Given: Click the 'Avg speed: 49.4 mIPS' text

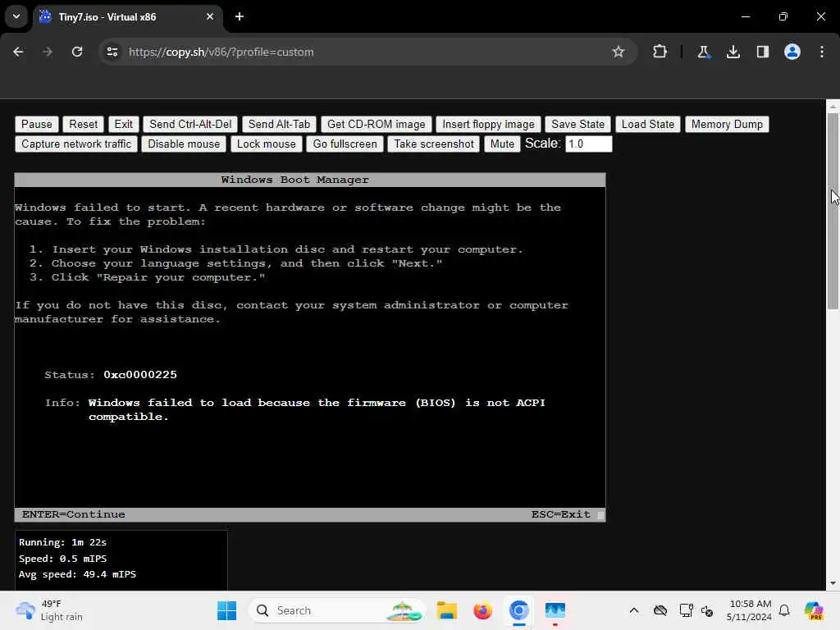Looking at the screenshot, I should click(x=77, y=574).
